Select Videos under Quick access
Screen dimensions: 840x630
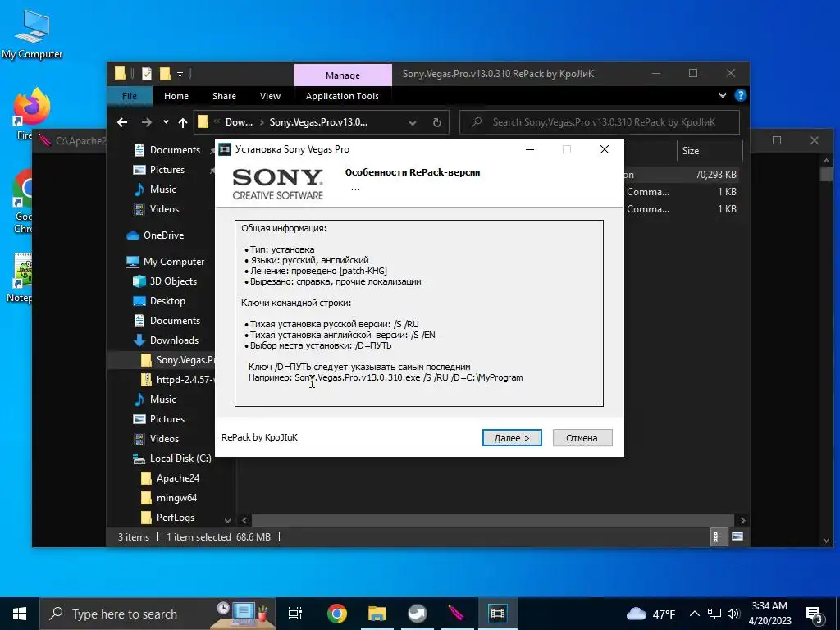tap(164, 209)
